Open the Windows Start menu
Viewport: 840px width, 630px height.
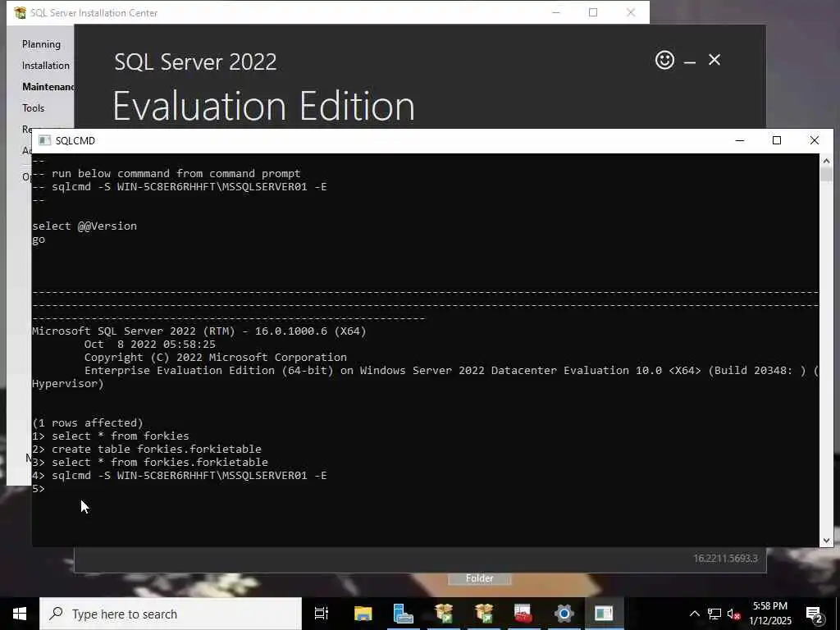(20, 614)
